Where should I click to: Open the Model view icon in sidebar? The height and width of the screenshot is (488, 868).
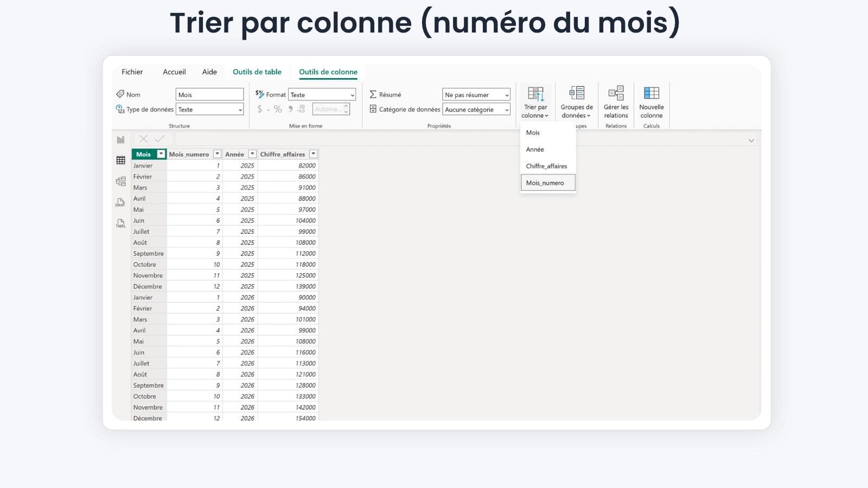(120, 182)
